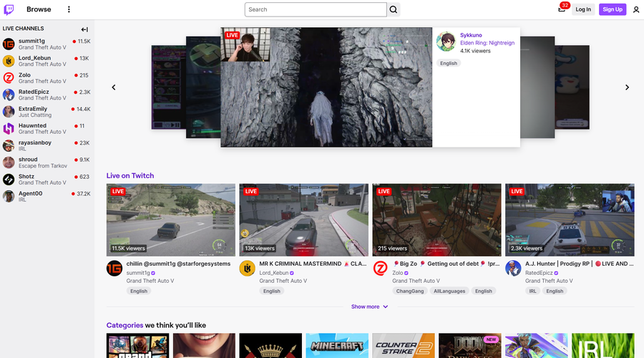The height and width of the screenshot is (358, 644).
Task: Click the search magnifier button
Action: pos(394,9)
